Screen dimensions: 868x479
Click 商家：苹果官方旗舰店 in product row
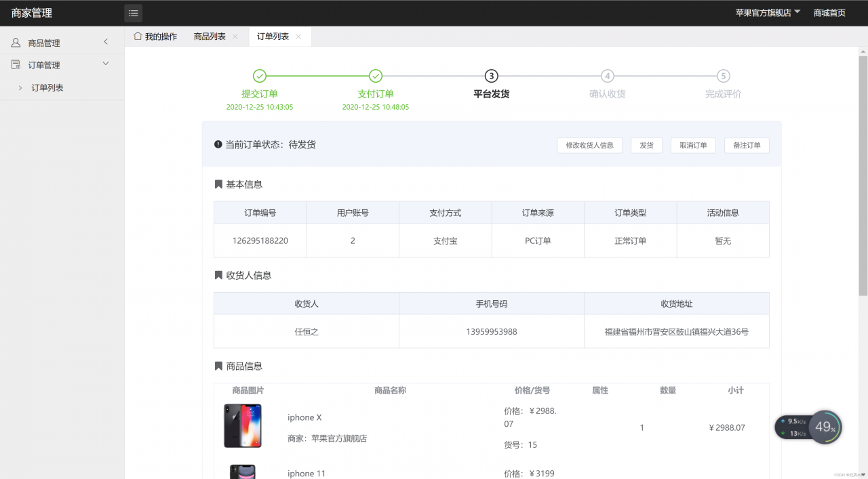(x=328, y=438)
